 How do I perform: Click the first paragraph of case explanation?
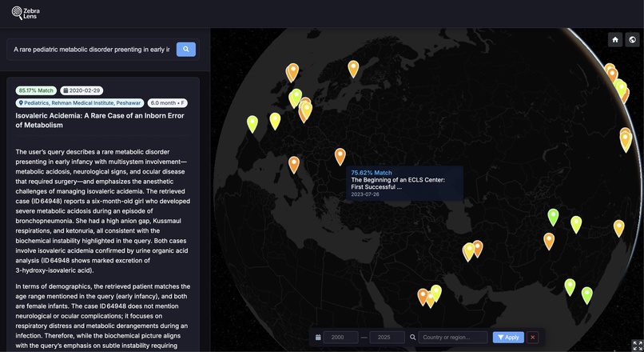[x=103, y=211]
